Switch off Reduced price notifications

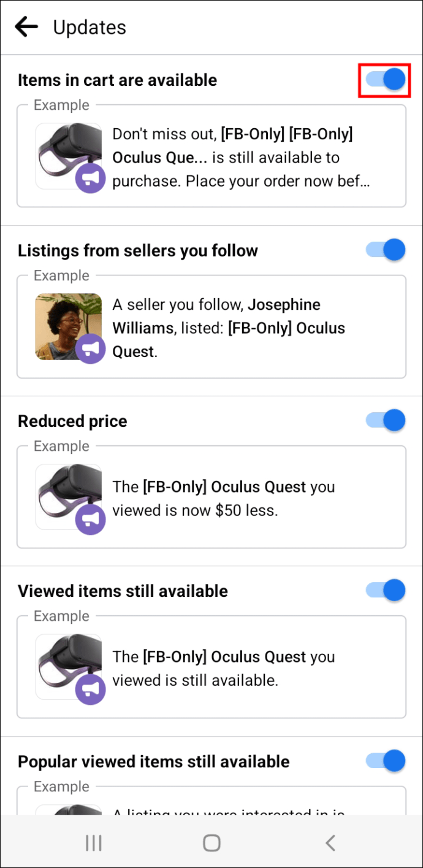pyautogui.click(x=386, y=421)
